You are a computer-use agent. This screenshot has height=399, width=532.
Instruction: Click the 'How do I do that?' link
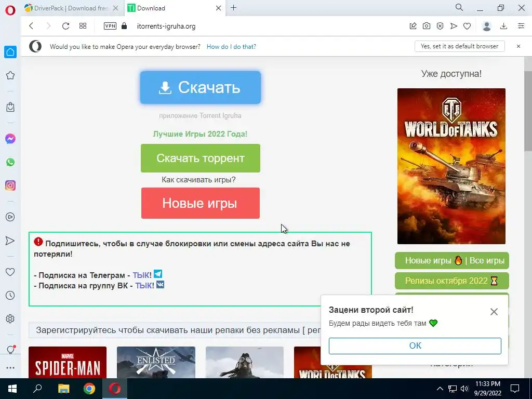pyautogui.click(x=231, y=46)
